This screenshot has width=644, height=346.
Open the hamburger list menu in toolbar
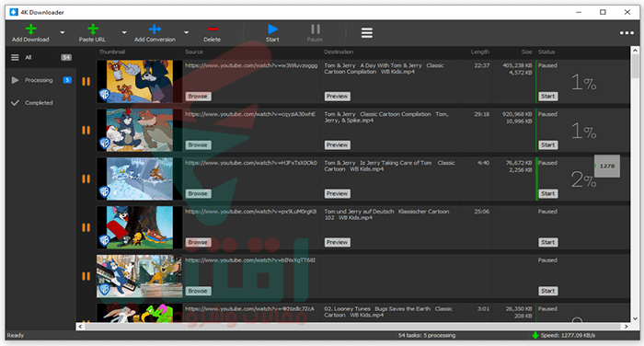[367, 32]
